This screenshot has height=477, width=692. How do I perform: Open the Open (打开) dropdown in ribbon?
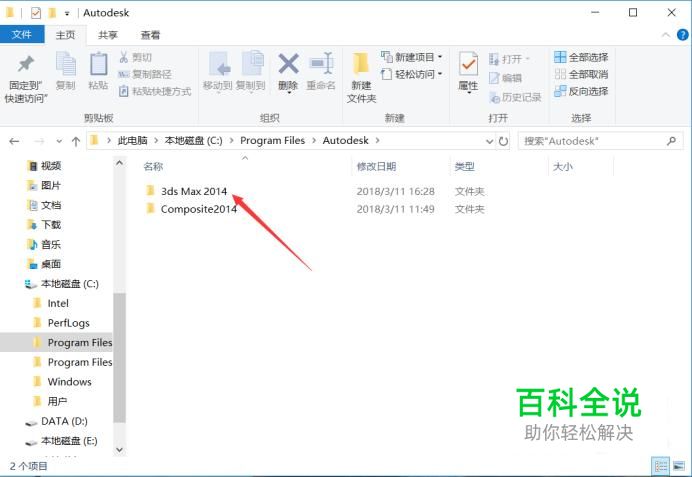(x=509, y=59)
